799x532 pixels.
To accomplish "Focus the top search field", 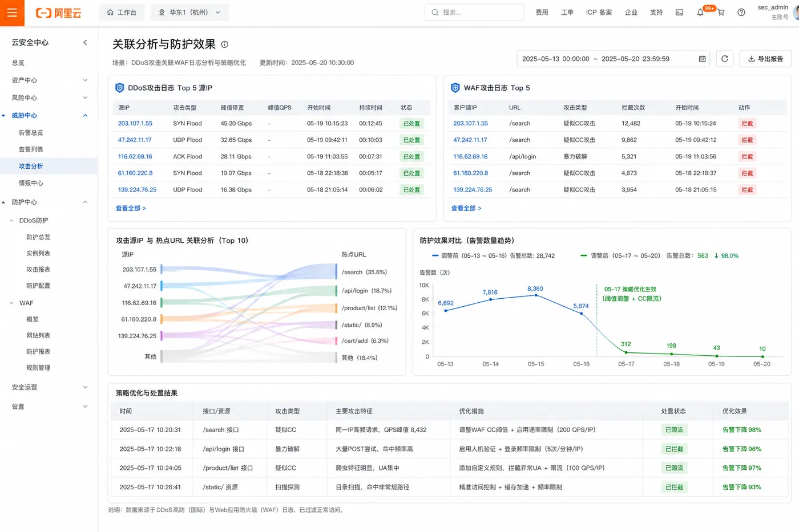I will pyautogui.click(x=474, y=13).
